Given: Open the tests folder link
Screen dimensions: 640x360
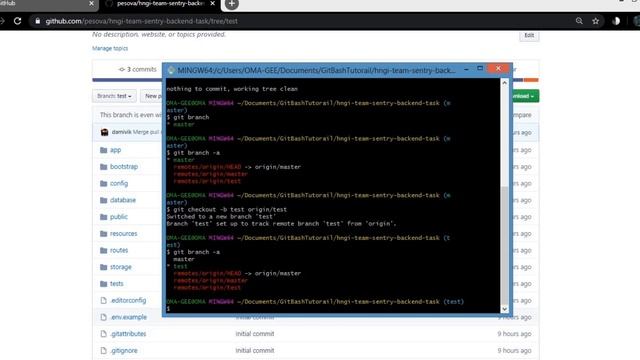Looking at the screenshot, I should tap(117, 284).
